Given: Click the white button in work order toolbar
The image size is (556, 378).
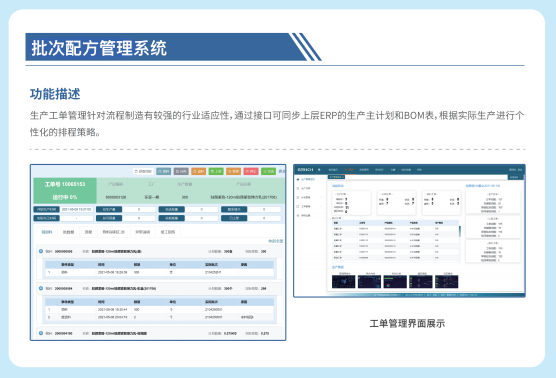Looking at the screenshot, I should (x=143, y=171).
